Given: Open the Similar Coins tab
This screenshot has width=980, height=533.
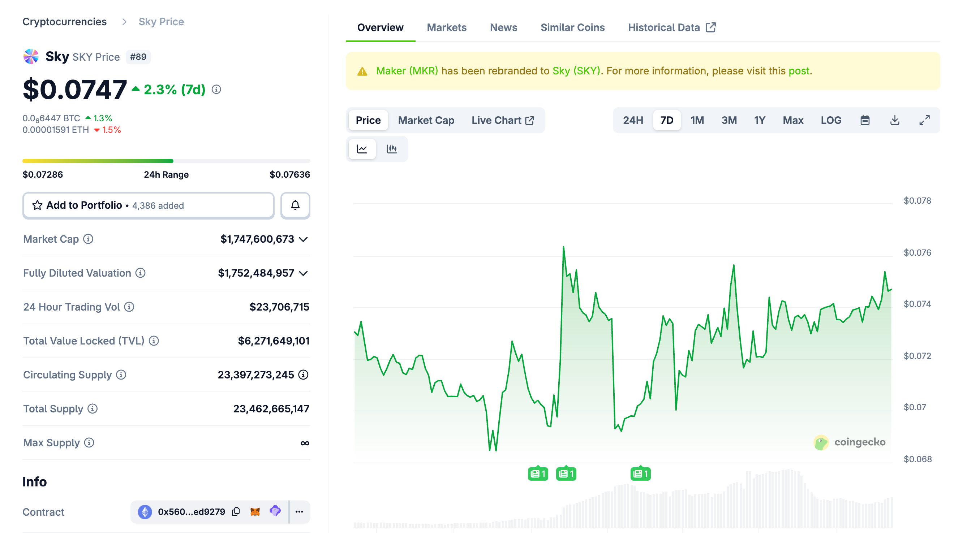Looking at the screenshot, I should pyautogui.click(x=572, y=27).
